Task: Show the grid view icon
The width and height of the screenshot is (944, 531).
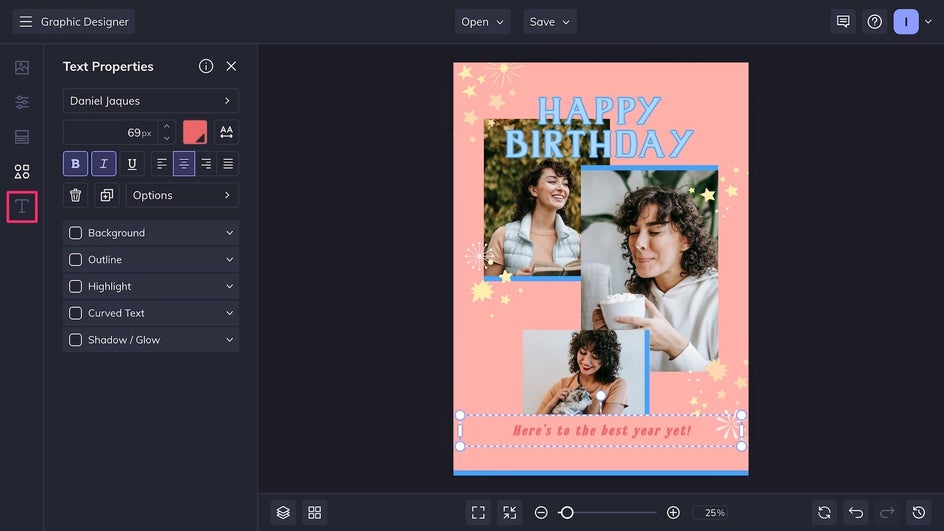Action: (315, 512)
